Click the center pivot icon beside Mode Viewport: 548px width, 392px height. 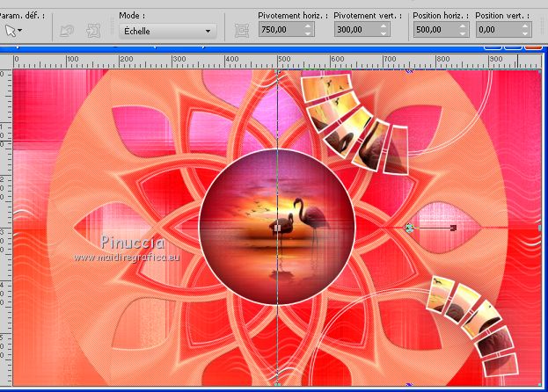click(242, 31)
